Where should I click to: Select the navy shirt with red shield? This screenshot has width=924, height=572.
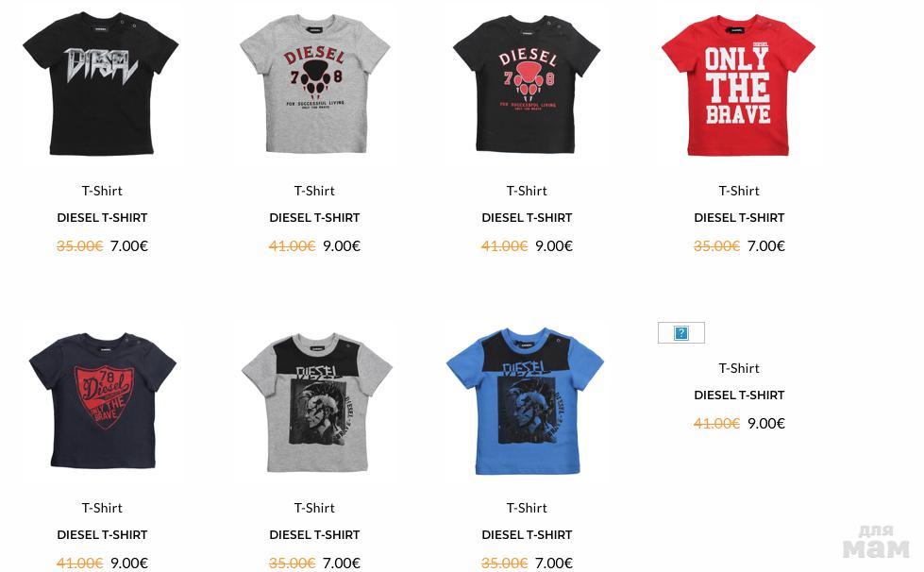tap(103, 400)
